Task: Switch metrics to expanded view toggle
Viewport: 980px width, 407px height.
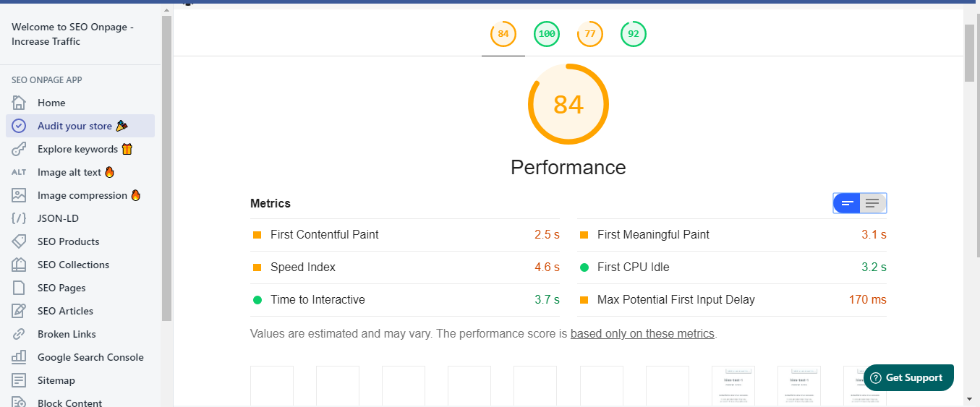Action: click(873, 204)
